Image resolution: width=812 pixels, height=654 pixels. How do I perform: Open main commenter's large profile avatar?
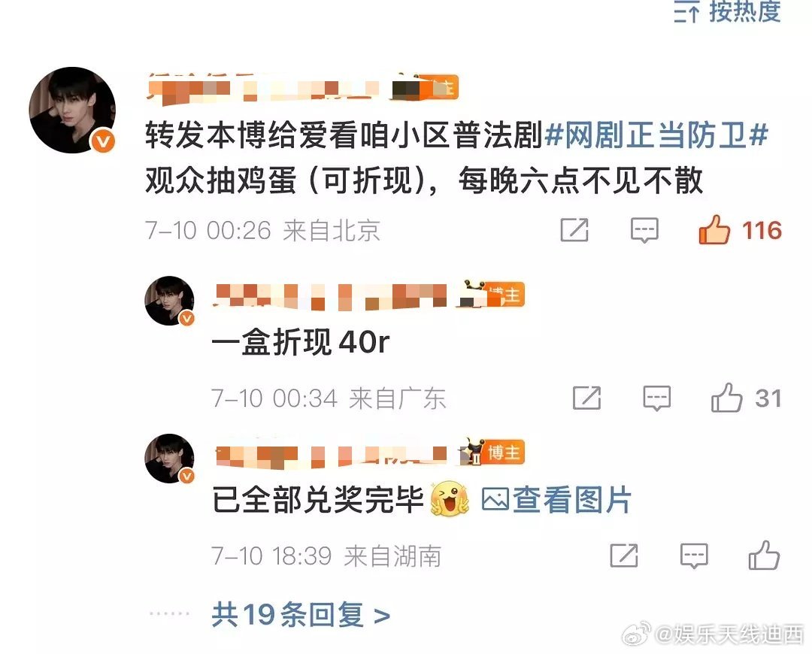click(x=72, y=110)
